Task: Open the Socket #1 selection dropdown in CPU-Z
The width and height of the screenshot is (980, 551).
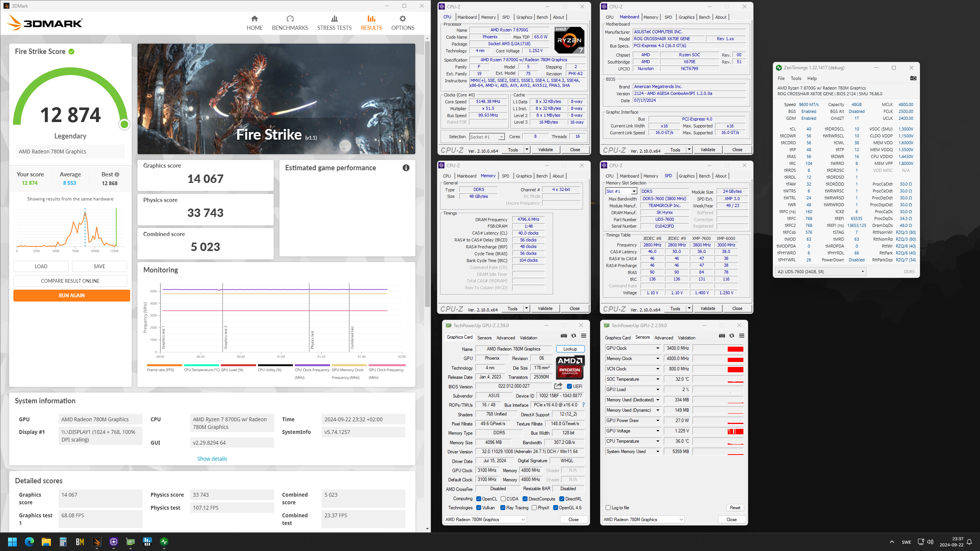Action: pos(487,137)
